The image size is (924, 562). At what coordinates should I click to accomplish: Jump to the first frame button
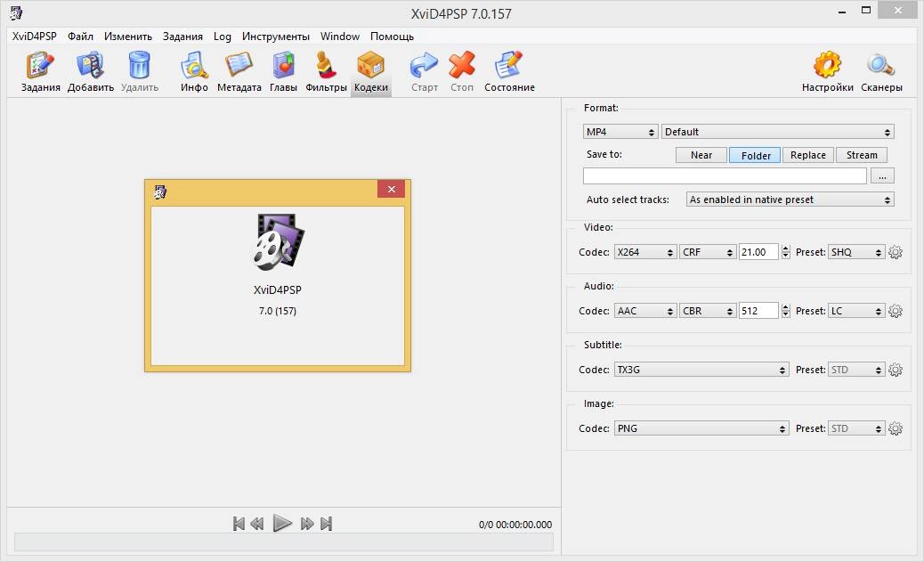(239, 524)
